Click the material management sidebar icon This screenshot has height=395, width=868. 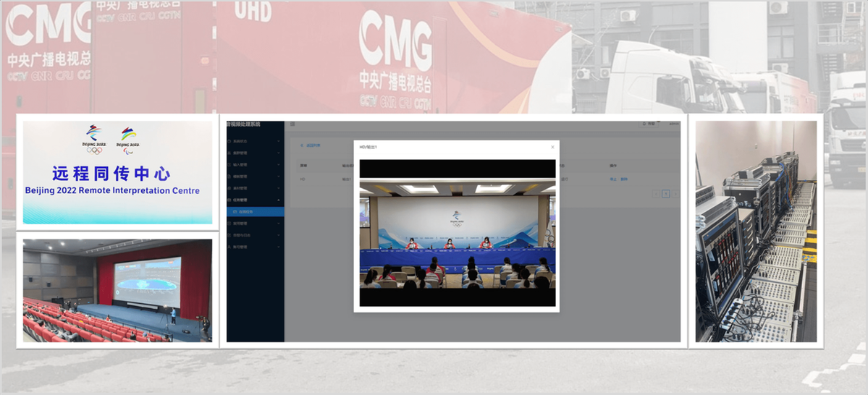point(229,188)
